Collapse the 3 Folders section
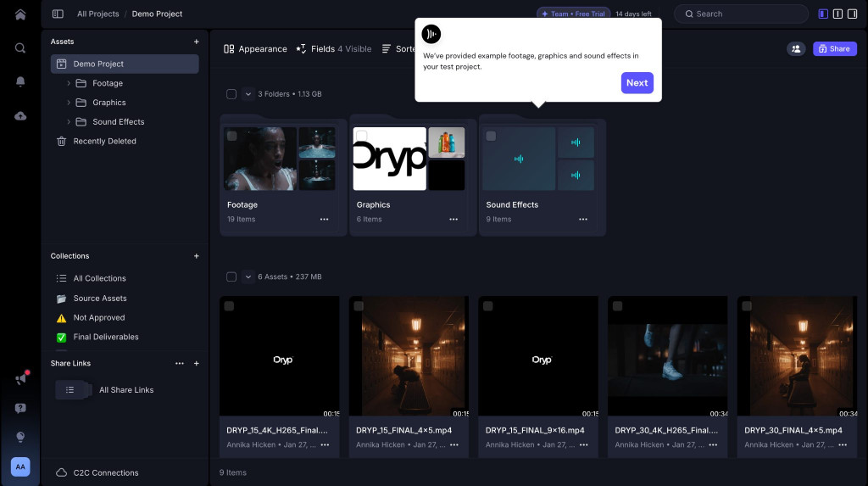The image size is (868, 486). [248, 94]
